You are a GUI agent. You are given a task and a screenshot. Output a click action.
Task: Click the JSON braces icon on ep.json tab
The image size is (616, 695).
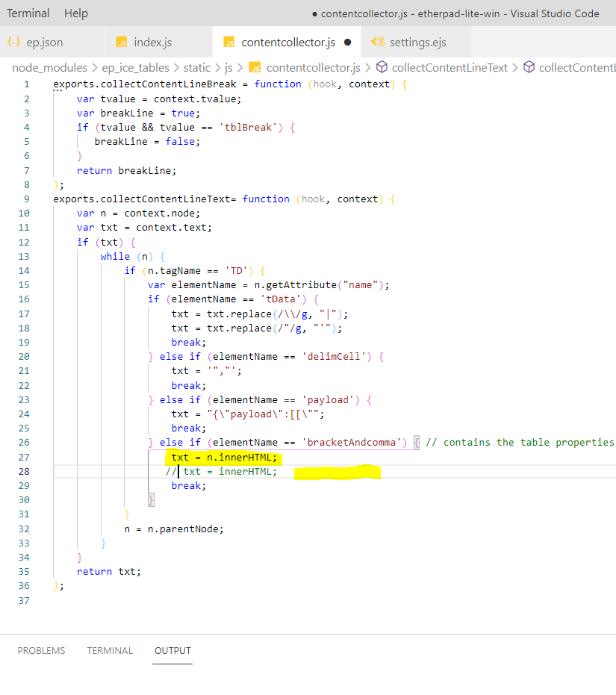13,43
